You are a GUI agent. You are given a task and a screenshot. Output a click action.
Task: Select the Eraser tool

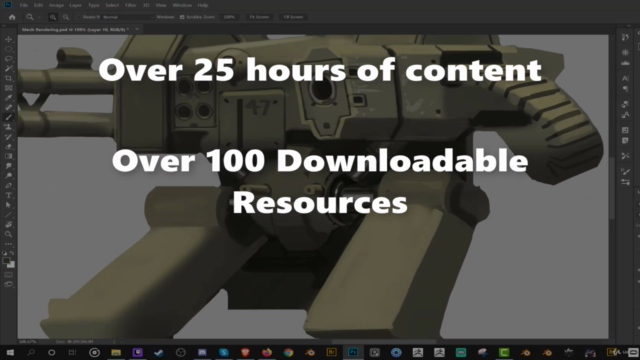(8, 147)
